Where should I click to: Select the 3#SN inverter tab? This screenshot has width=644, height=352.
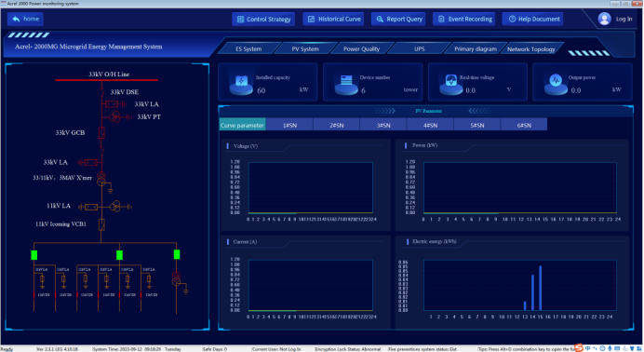pyautogui.click(x=383, y=125)
